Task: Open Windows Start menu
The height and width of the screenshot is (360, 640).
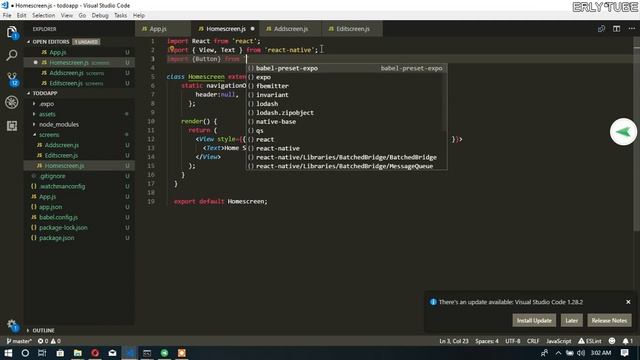Action: [x=8, y=353]
